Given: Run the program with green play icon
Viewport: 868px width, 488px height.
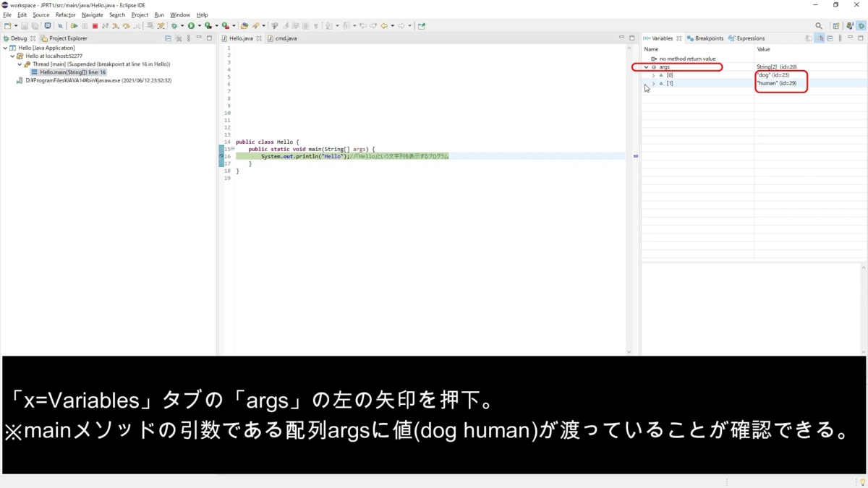Looking at the screenshot, I should tap(191, 26).
